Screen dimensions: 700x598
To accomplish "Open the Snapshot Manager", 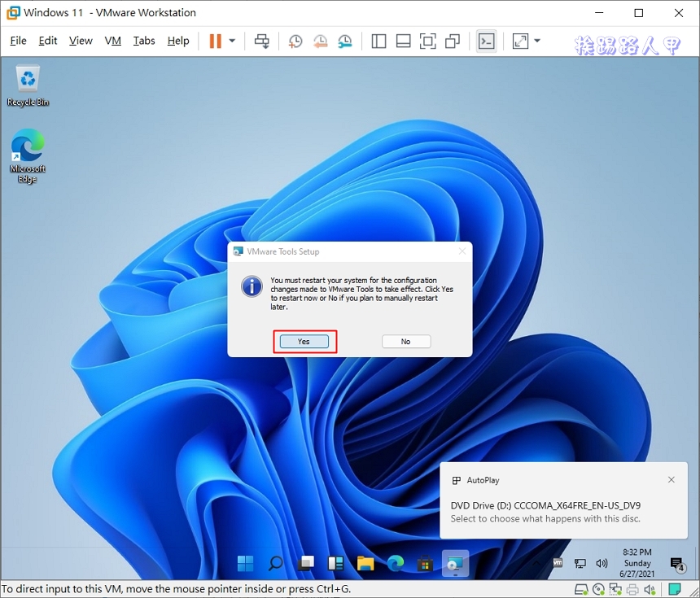I will click(x=344, y=40).
